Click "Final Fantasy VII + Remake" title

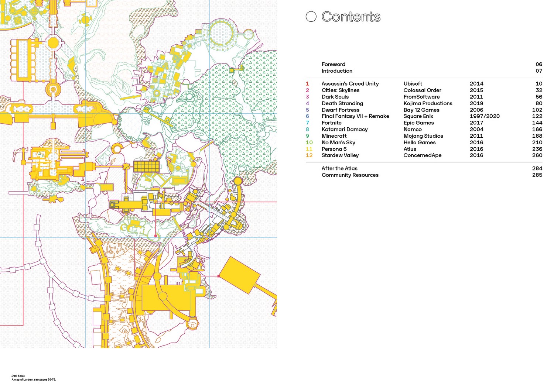click(355, 116)
